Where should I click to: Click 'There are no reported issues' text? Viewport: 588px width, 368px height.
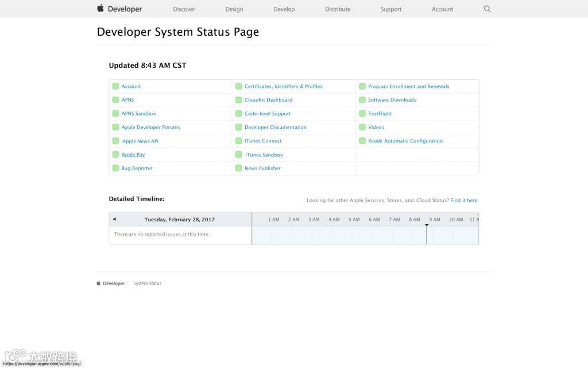[x=161, y=235]
